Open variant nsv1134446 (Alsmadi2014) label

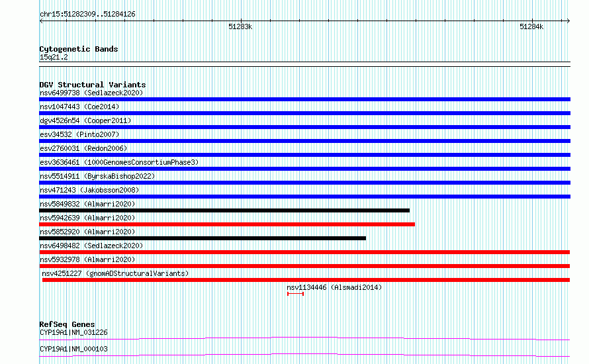coord(334,287)
